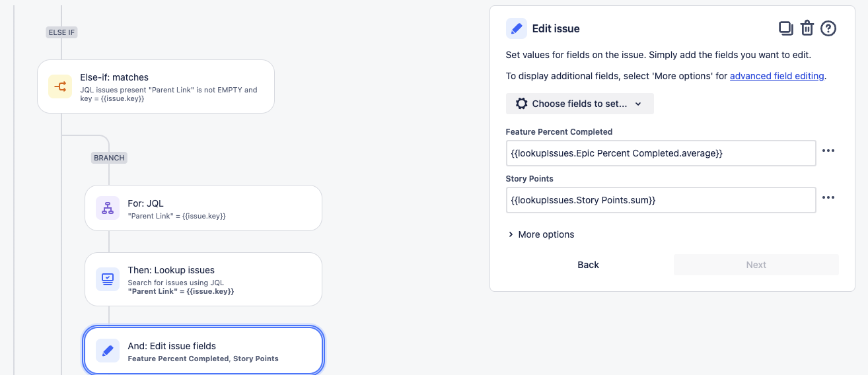This screenshot has height=375, width=868.
Task: Click the Back button
Action: tap(588, 265)
